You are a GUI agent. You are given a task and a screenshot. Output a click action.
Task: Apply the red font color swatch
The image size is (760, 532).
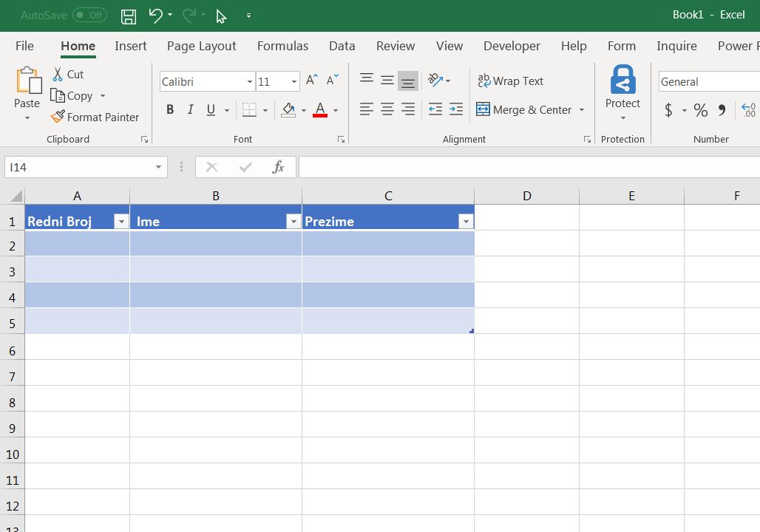[x=320, y=110]
